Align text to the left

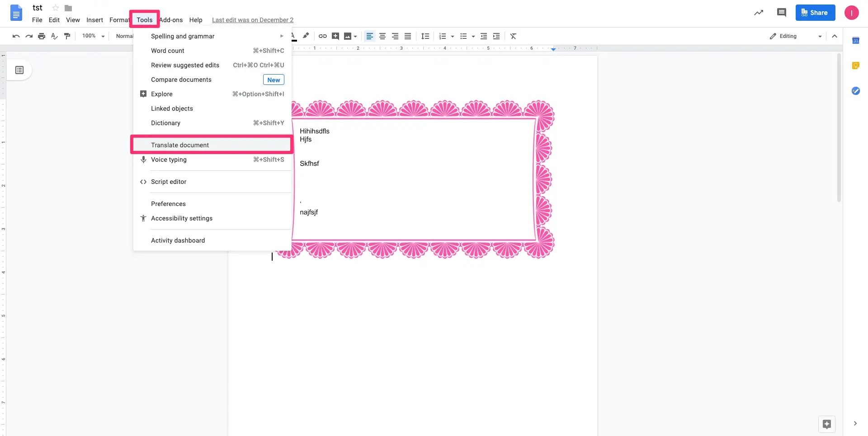tap(369, 36)
